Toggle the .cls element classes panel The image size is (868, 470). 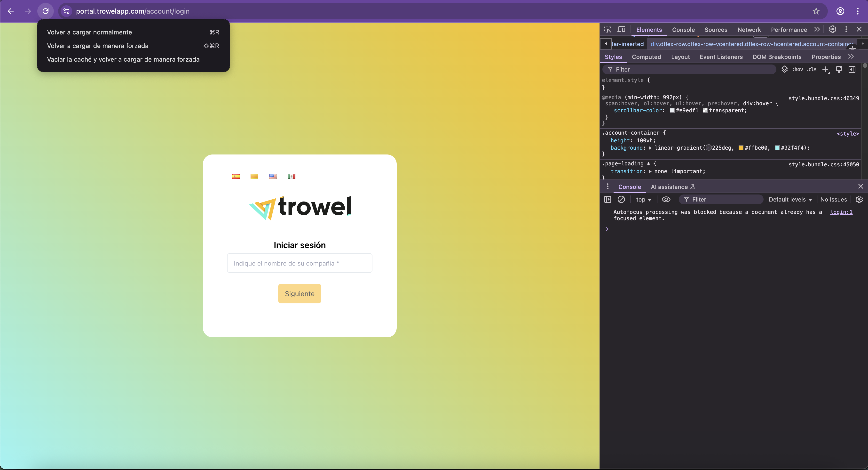812,69
